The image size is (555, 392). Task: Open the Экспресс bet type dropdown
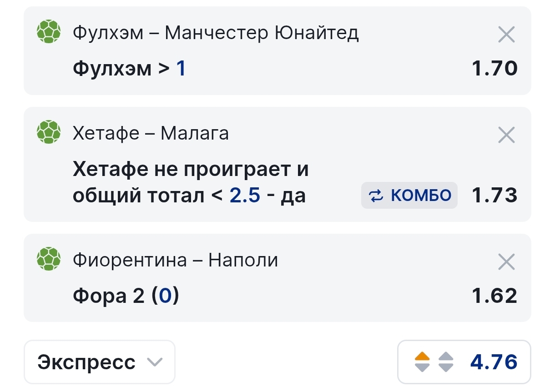[x=99, y=362]
